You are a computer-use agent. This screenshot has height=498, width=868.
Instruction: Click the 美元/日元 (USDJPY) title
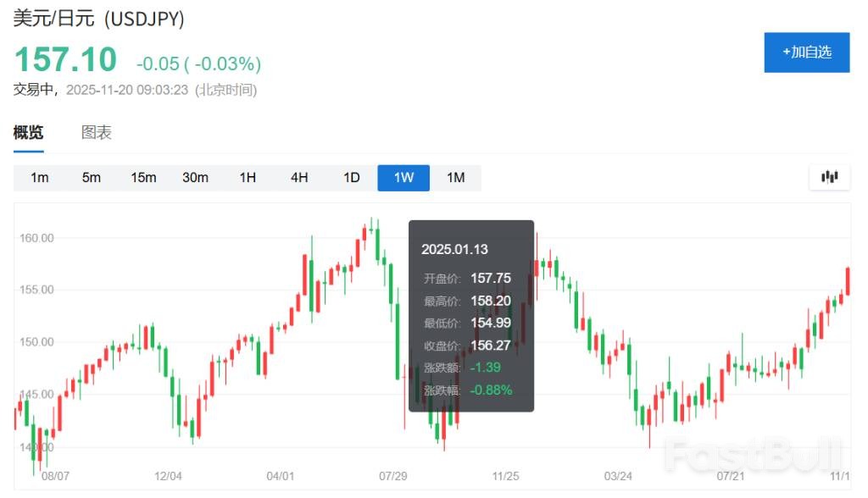pyautogui.click(x=98, y=19)
